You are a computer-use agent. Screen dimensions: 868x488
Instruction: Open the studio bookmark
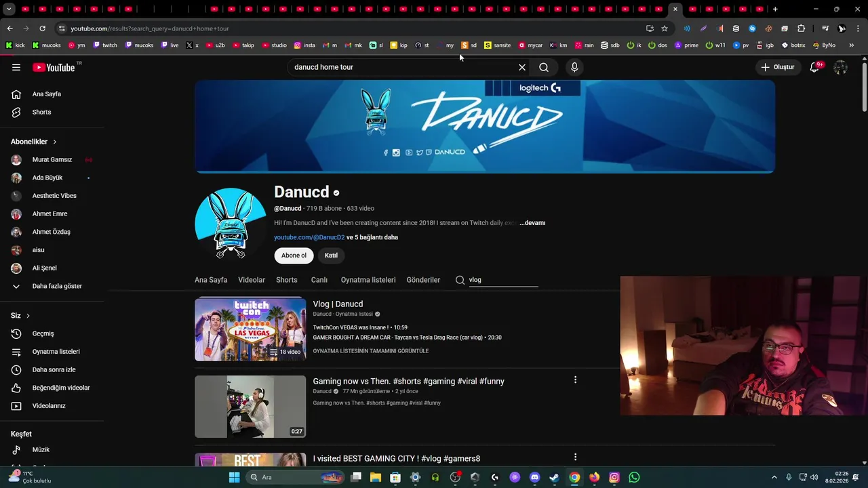(274, 45)
